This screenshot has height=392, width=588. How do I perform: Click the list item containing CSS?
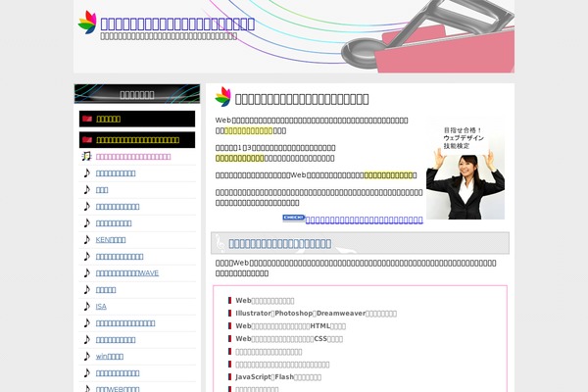click(289, 339)
